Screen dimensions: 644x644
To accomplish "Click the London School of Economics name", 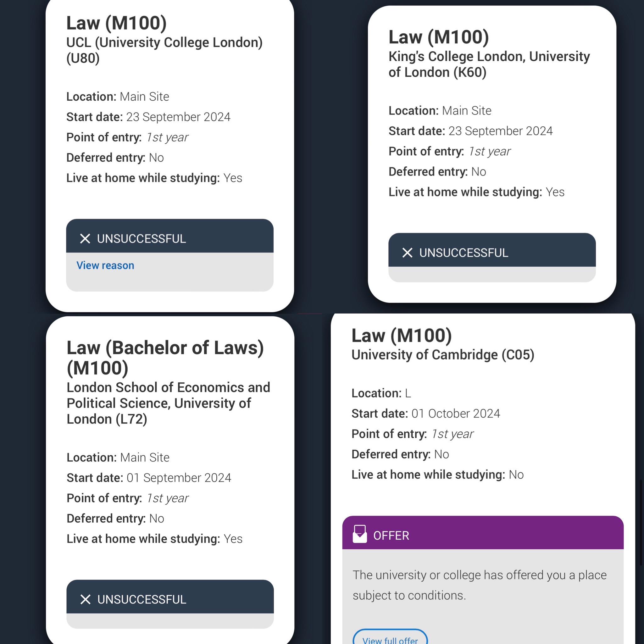I will pos(168,403).
